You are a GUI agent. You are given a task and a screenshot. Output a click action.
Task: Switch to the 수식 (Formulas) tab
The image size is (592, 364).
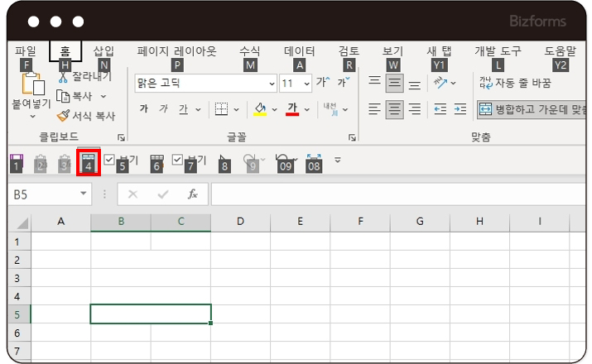coord(249,51)
